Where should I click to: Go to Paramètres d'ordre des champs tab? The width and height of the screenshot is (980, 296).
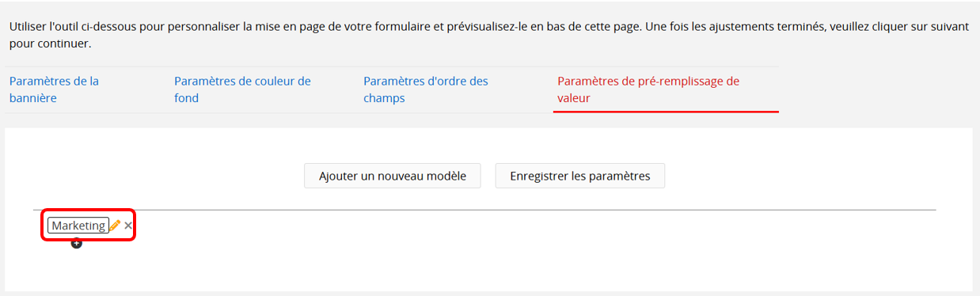[426, 89]
